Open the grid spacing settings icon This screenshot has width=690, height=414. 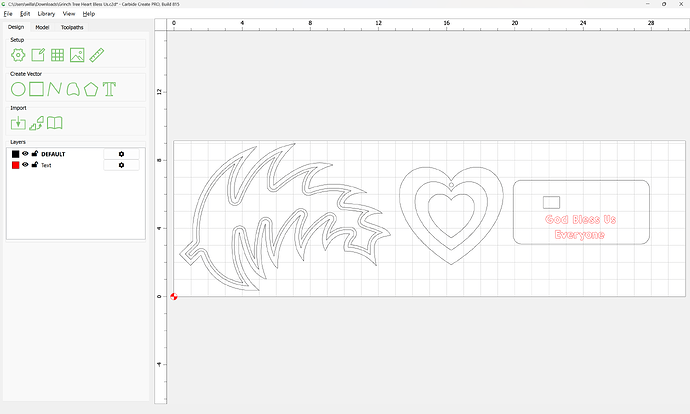[57, 55]
